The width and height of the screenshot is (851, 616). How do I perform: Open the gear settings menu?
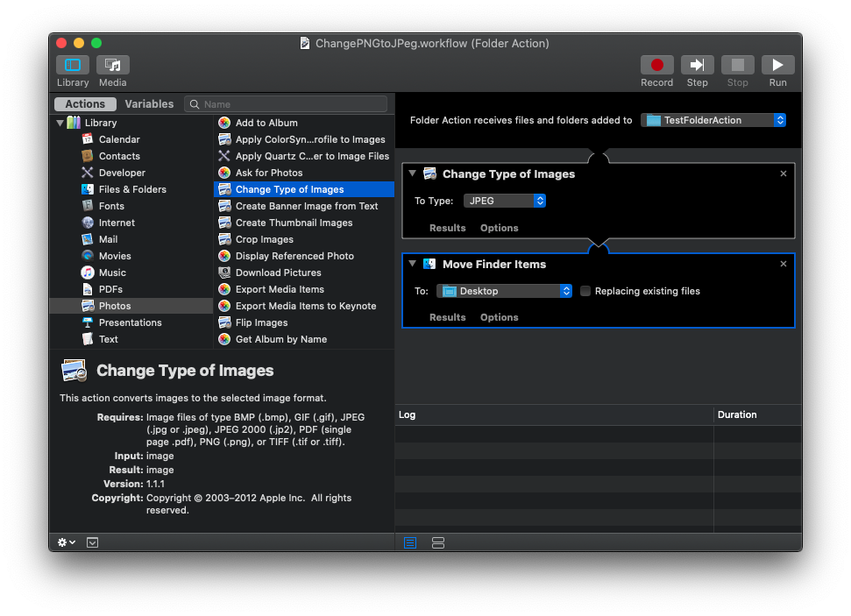pyautogui.click(x=67, y=542)
